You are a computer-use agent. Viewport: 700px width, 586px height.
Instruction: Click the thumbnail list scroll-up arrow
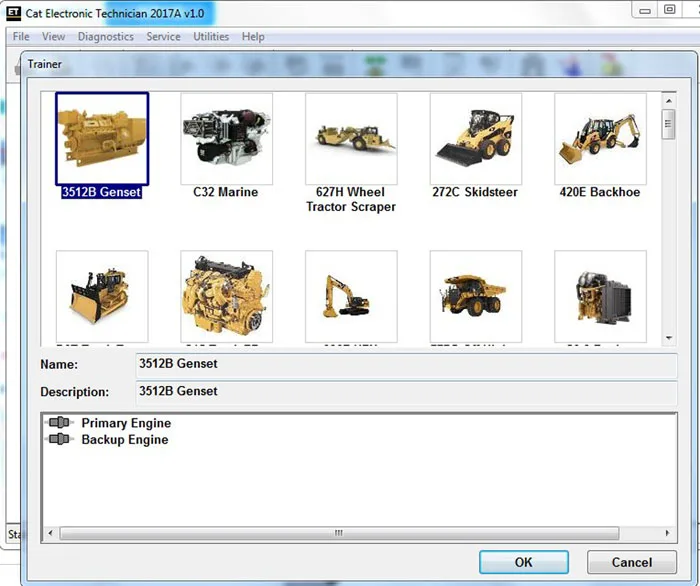[x=669, y=101]
